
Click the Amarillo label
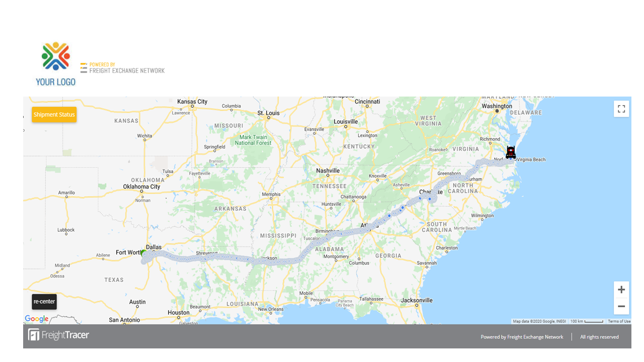click(66, 193)
